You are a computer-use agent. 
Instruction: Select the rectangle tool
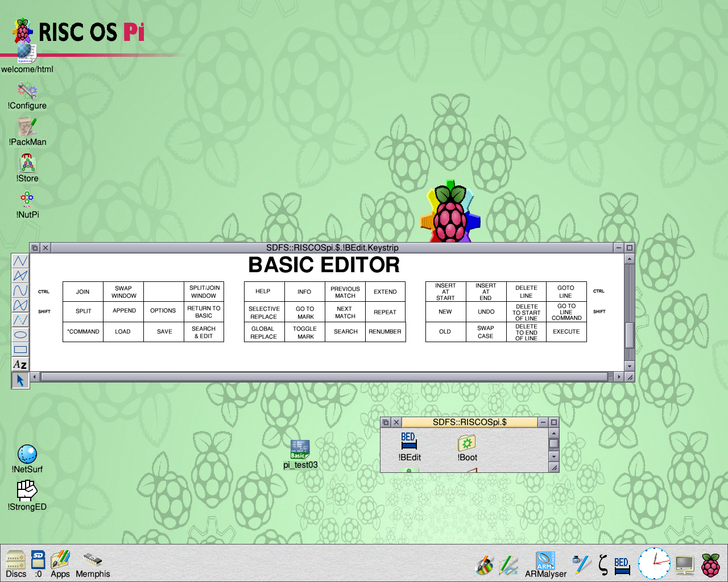click(x=20, y=350)
